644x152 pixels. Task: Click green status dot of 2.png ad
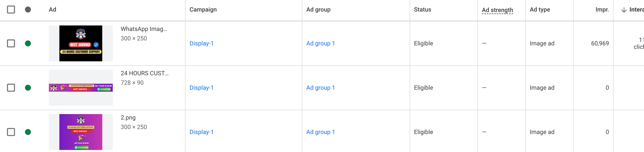(x=28, y=132)
